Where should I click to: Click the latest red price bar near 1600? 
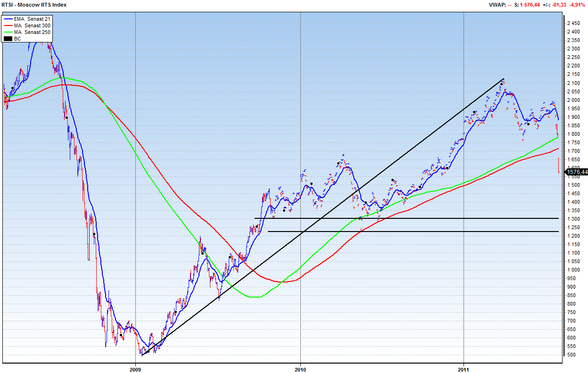559,165
